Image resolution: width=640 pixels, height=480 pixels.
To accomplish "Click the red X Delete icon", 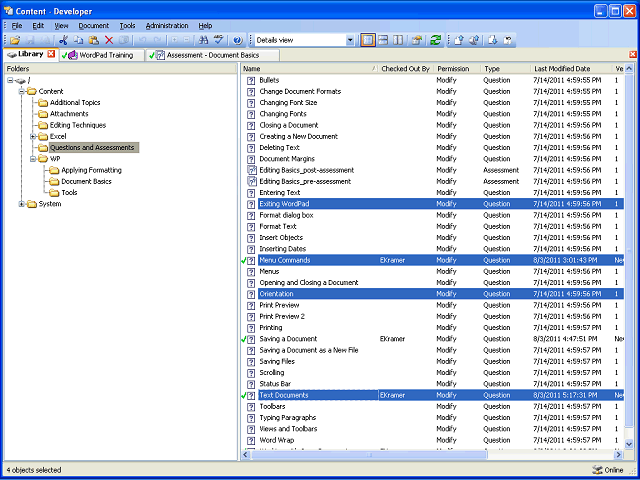I will pyautogui.click(x=109, y=40).
